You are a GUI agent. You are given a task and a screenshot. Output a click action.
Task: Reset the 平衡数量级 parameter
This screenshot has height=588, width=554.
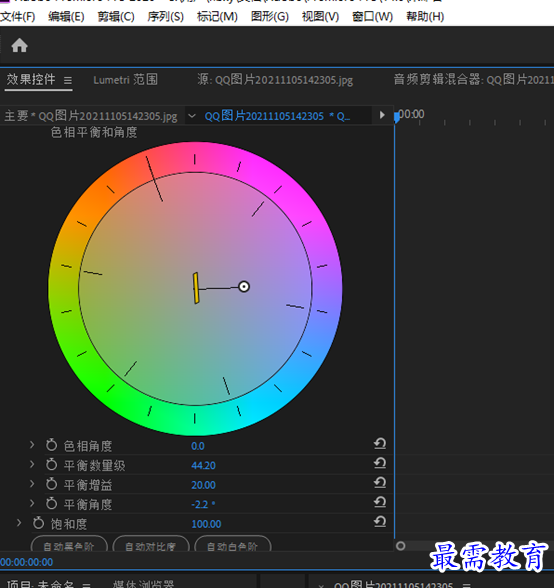pyautogui.click(x=380, y=464)
